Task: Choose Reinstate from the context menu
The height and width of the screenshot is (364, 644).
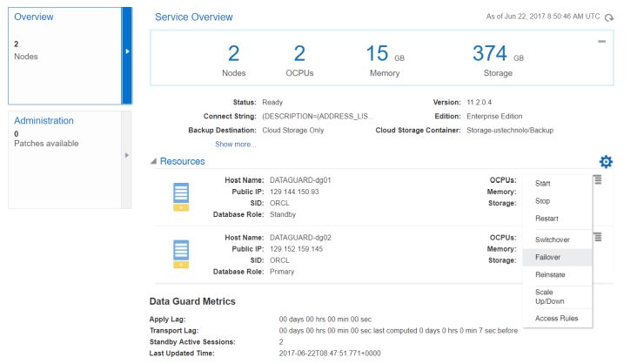Action: click(550, 275)
